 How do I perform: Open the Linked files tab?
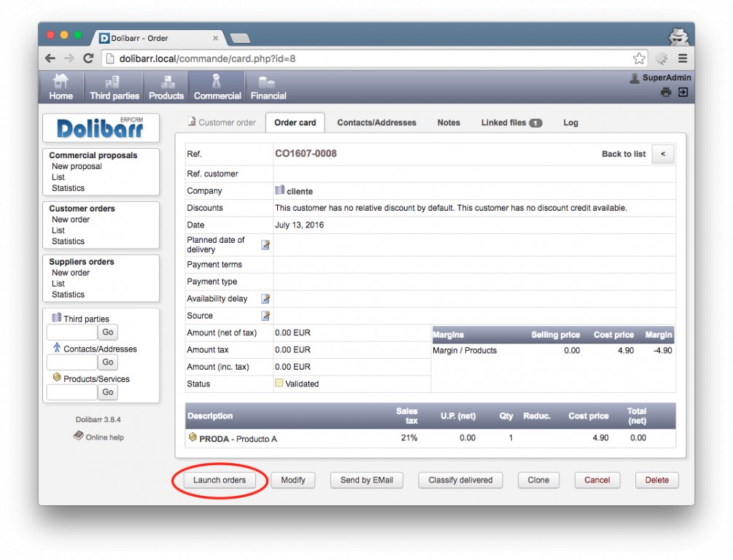(x=511, y=122)
